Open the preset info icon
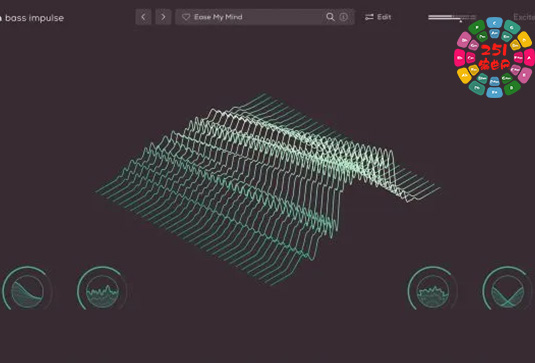This screenshot has height=363, width=535. pyautogui.click(x=344, y=17)
